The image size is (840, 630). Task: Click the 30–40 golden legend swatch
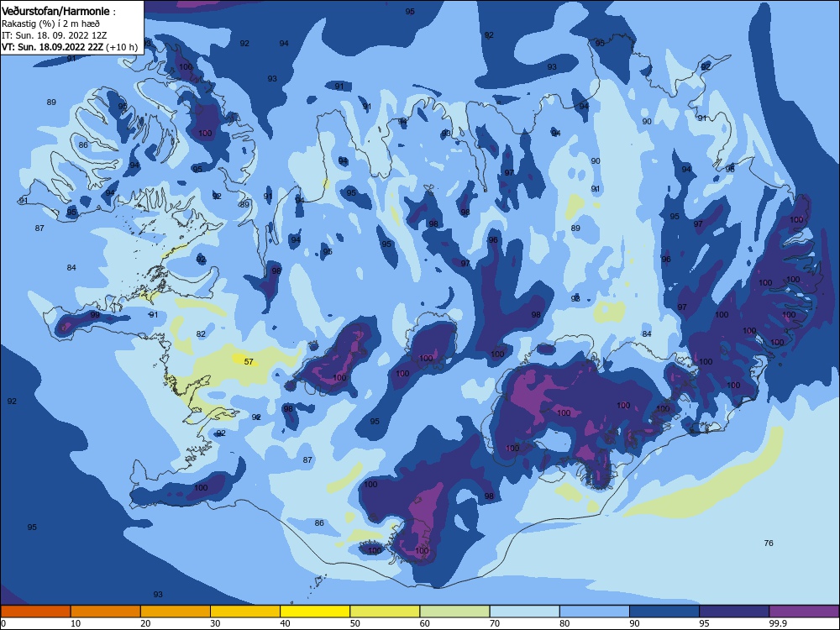tap(245, 612)
